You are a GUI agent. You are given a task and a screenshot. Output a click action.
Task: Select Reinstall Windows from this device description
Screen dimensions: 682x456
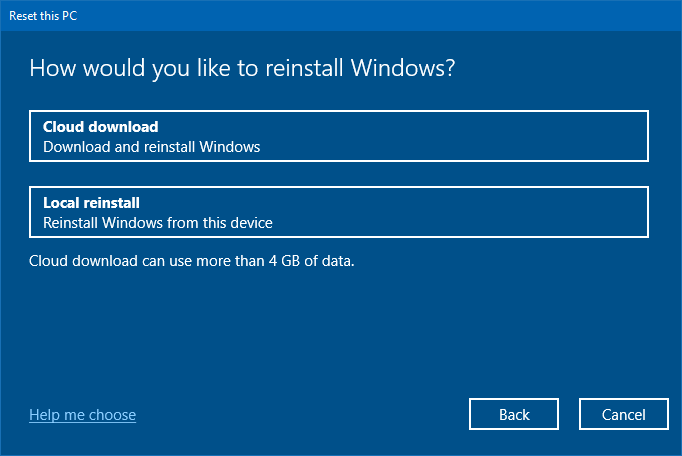(157, 223)
